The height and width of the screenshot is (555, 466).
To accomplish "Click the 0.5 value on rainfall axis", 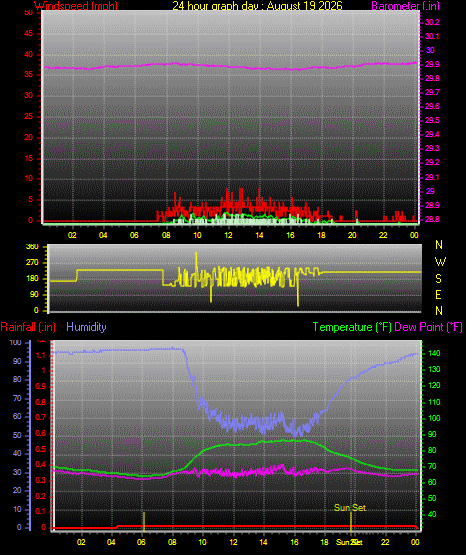I will pyautogui.click(x=41, y=449).
